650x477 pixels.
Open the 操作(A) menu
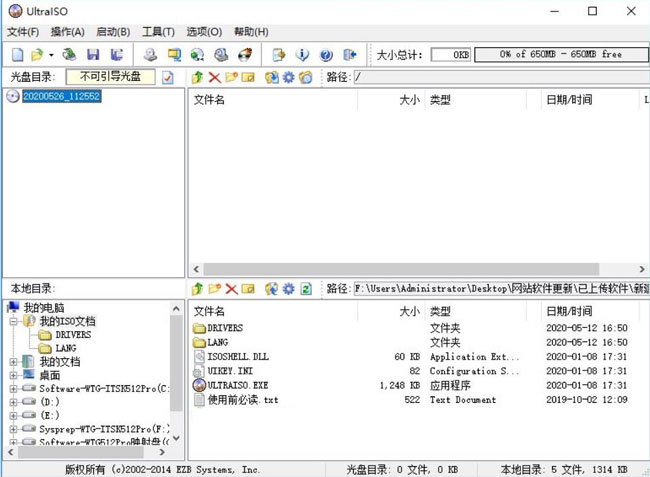click(68, 32)
